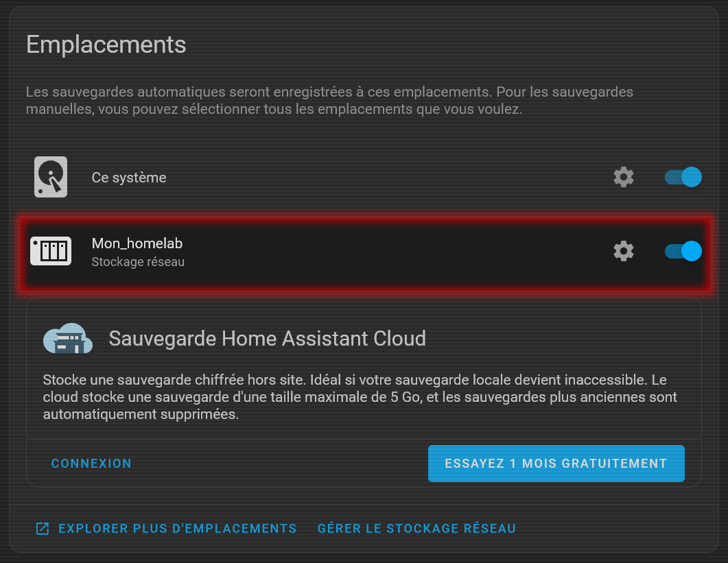The width and height of the screenshot is (728, 563).
Task: Click the external link icon near Explorer
Action: point(43,529)
